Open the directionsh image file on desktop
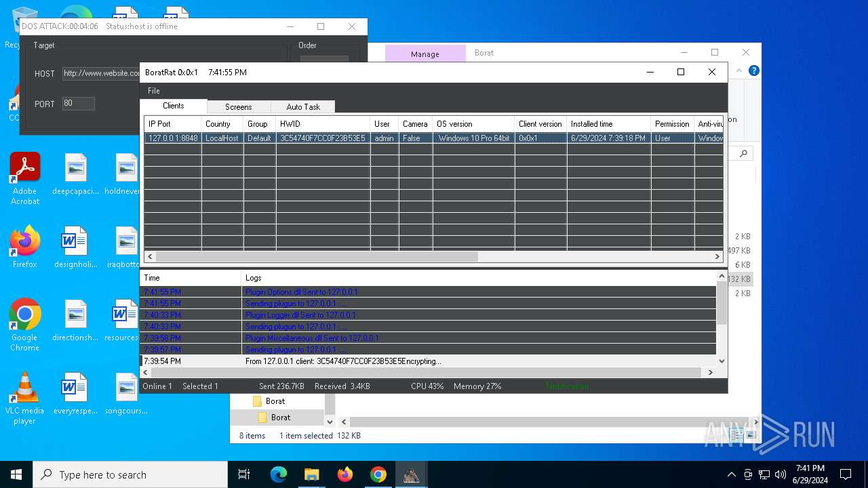 (76, 321)
